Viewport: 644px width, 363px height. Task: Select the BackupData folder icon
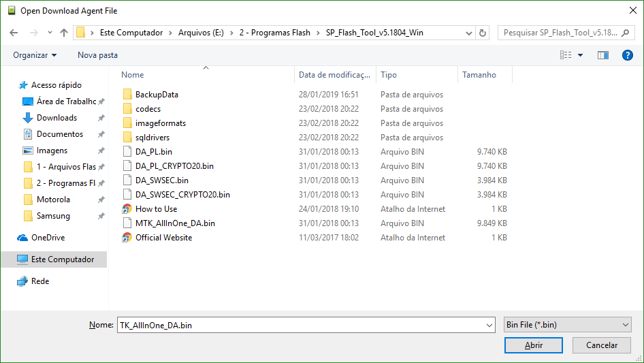tap(127, 95)
